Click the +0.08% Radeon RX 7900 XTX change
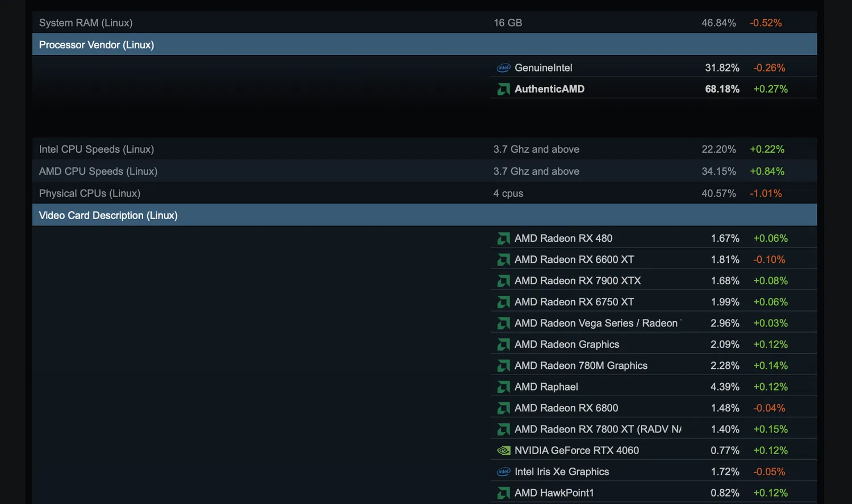The image size is (852, 504). [770, 281]
